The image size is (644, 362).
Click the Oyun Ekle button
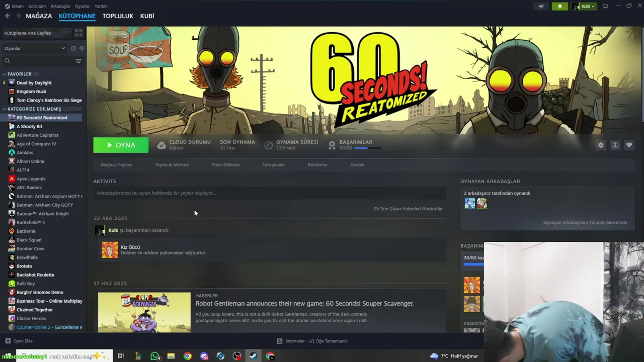click(19, 341)
